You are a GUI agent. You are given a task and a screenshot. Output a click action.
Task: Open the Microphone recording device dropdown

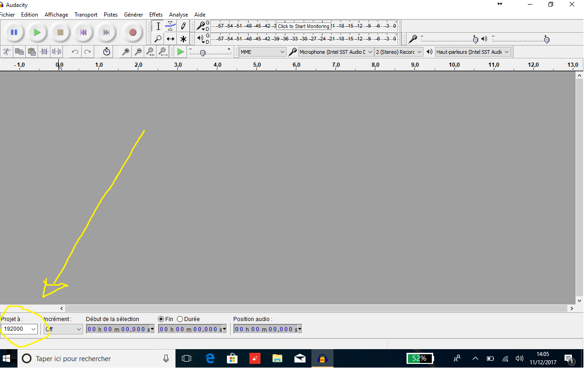[336, 52]
